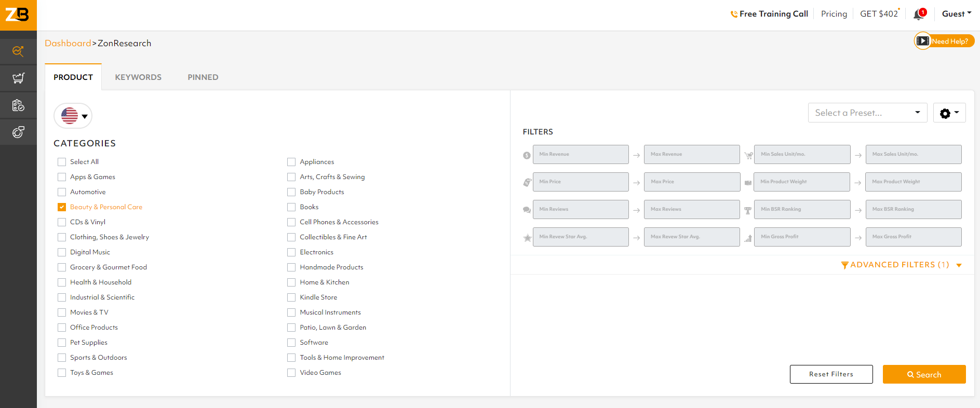This screenshot has height=408, width=980.
Task: Click the gear settings icon
Action: coord(945,113)
